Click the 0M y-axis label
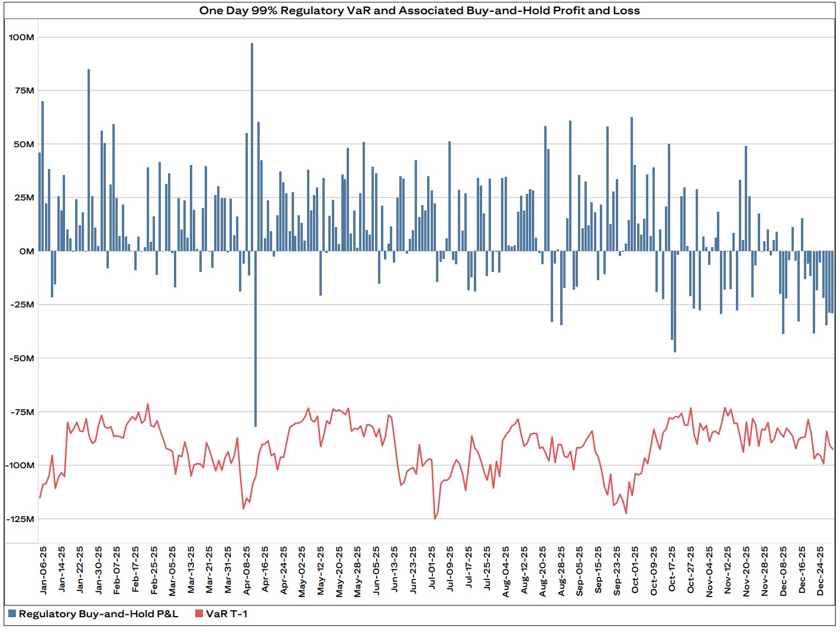The width and height of the screenshot is (840, 632). (x=26, y=251)
